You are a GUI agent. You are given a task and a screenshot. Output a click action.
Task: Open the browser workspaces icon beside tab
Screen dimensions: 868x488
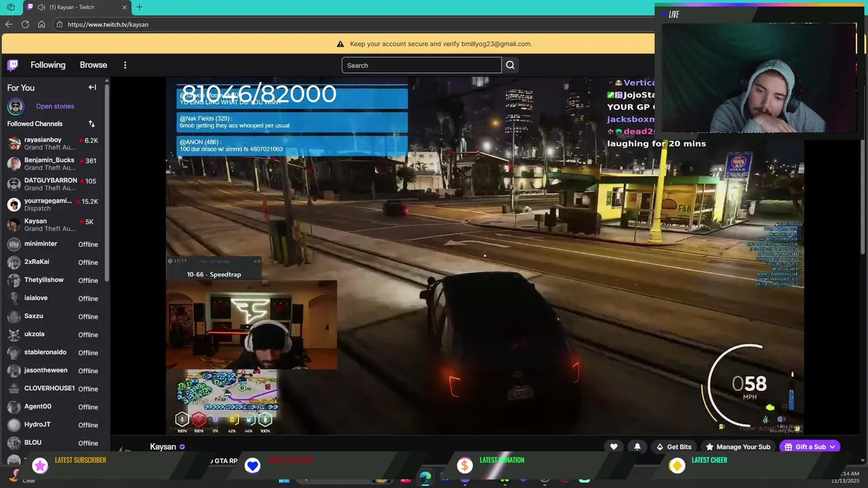11,7
